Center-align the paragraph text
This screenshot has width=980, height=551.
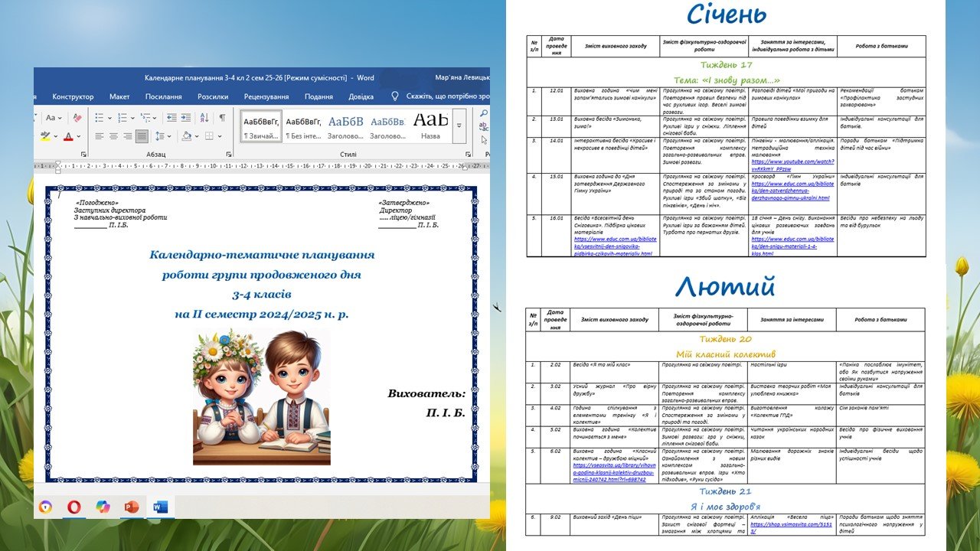point(113,136)
